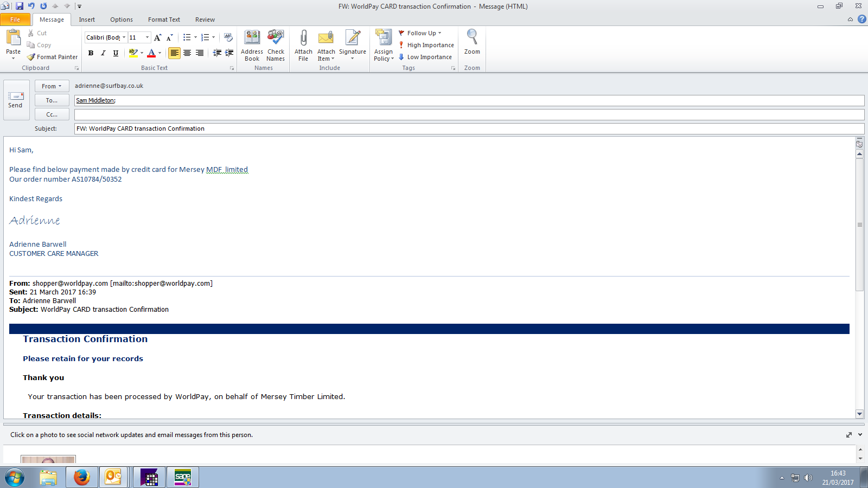Click the Zoom magnifier button

coord(472,42)
